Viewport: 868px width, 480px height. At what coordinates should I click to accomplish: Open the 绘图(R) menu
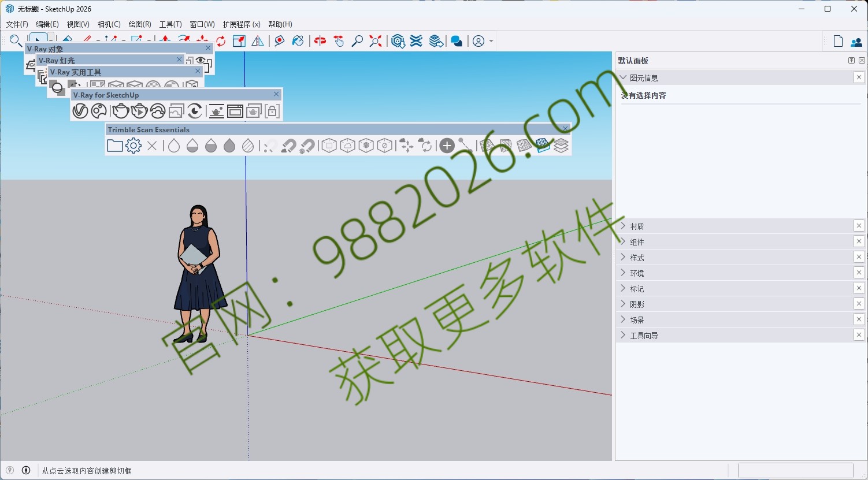[140, 24]
